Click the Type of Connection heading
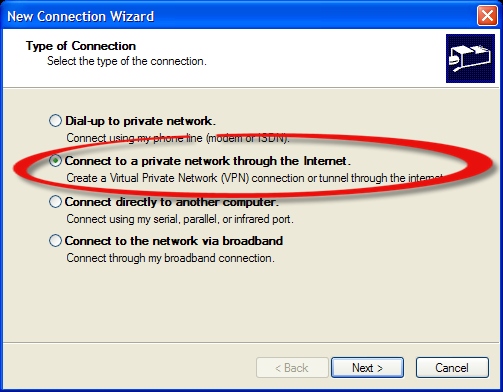 click(x=81, y=46)
